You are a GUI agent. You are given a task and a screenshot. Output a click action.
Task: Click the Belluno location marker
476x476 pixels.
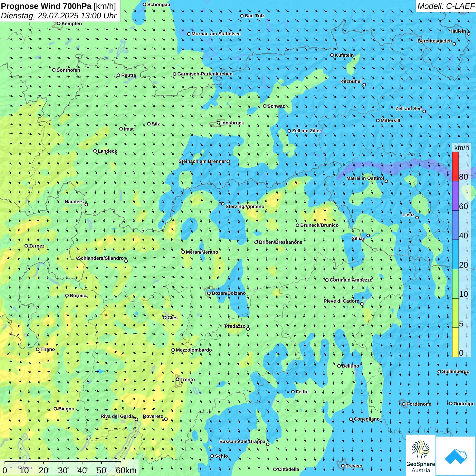tap(339, 366)
